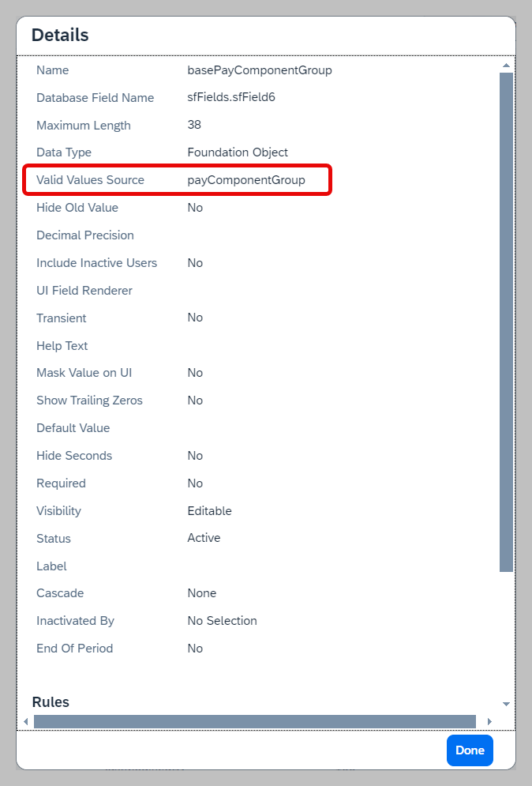The image size is (532, 786).
Task: Click the UI Field Renderer label
Action: pyautogui.click(x=84, y=290)
